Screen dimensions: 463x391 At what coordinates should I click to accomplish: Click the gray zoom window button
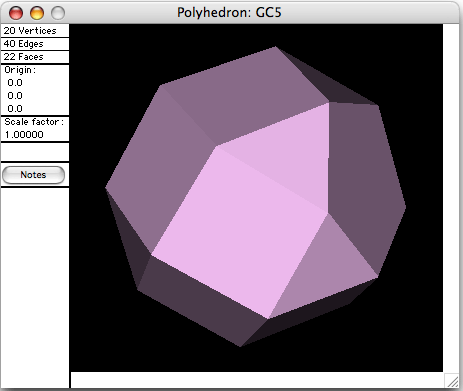click(x=58, y=13)
